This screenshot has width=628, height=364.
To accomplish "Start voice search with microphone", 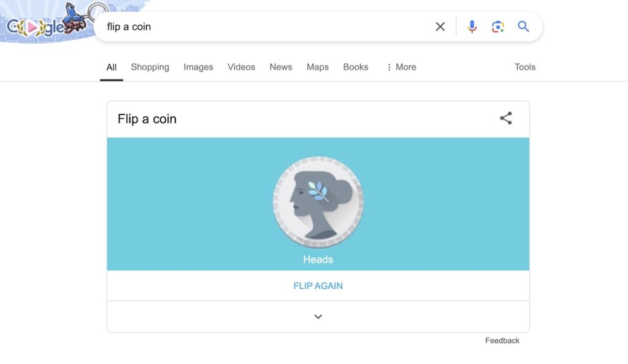I will click(x=472, y=26).
